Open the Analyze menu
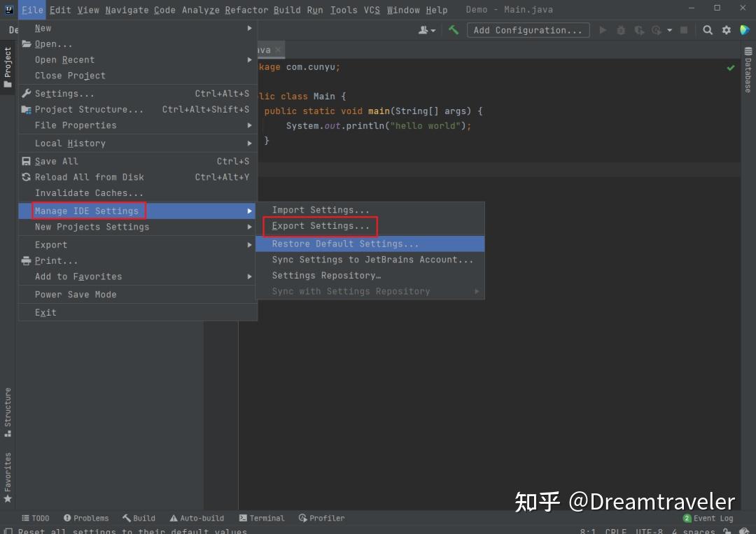This screenshot has width=756, height=534. tap(200, 10)
